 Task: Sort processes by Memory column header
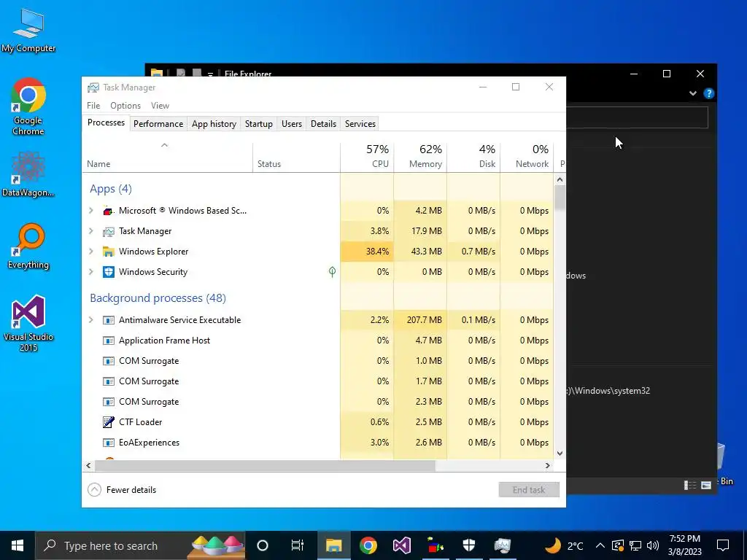point(421,157)
